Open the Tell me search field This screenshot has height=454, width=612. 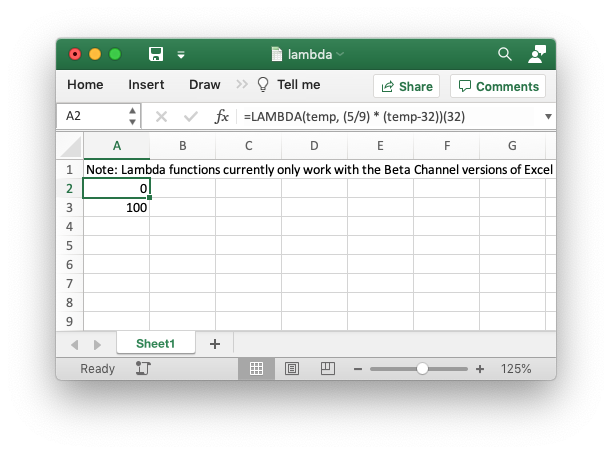coord(299,85)
